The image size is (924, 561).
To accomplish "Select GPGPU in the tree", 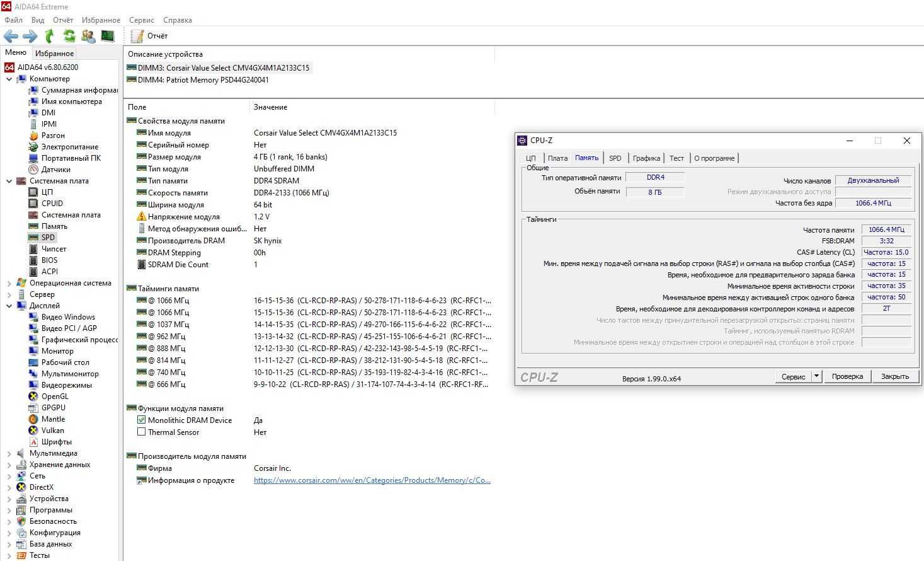I will point(54,408).
